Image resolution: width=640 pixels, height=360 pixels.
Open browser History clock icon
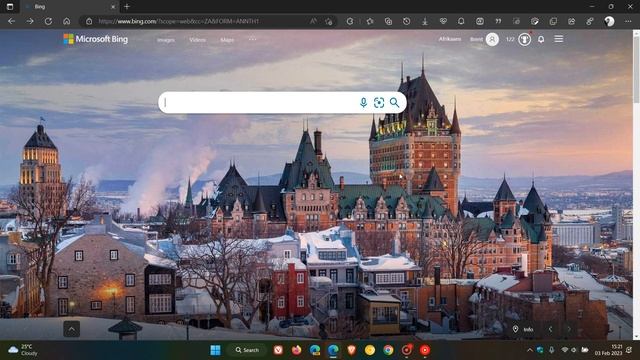click(407, 21)
